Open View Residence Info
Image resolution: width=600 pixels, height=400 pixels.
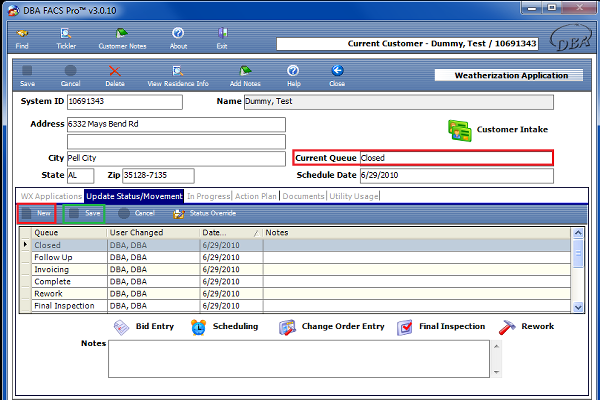pos(178,76)
